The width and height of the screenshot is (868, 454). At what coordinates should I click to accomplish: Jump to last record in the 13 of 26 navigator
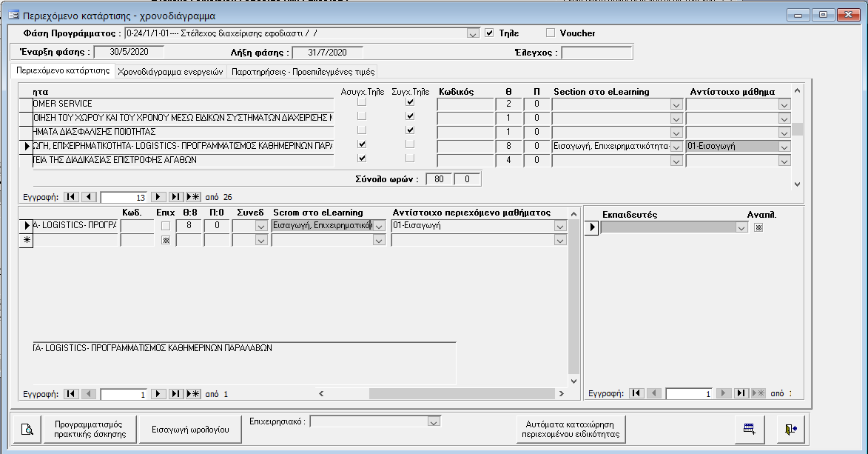click(175, 196)
